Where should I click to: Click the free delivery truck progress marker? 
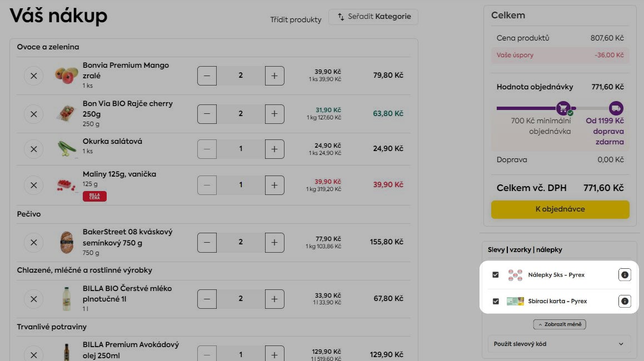pyautogui.click(x=616, y=108)
